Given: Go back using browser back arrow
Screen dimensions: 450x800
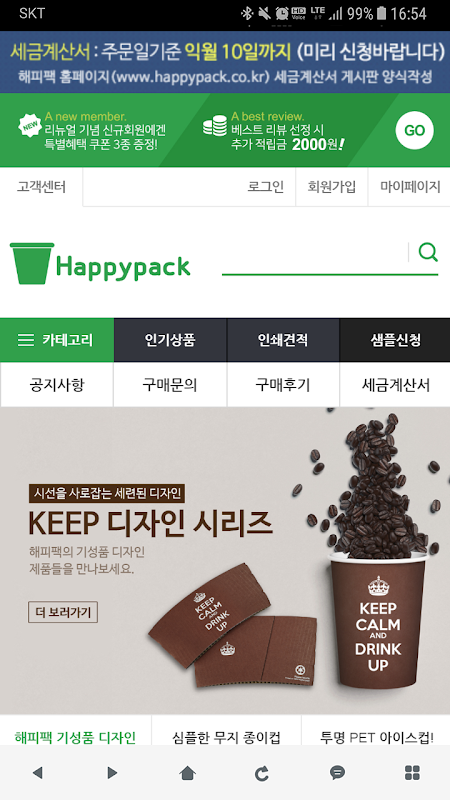Looking at the screenshot, I should [x=37, y=773].
